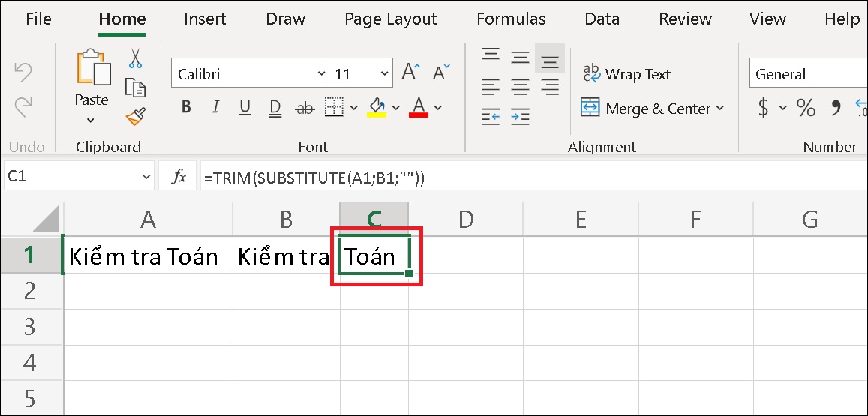868x416 pixels.
Task: Select row 3 header
Action: [x=32, y=326]
